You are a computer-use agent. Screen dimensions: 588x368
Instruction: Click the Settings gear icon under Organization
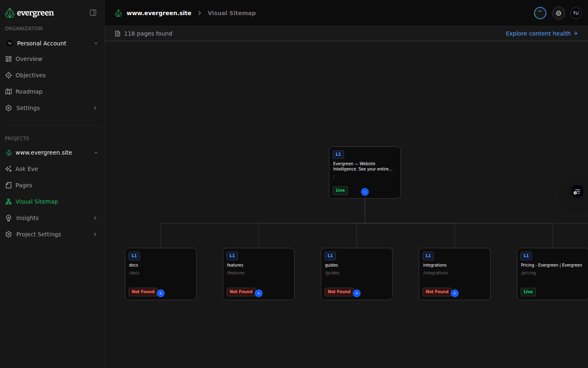click(x=9, y=108)
